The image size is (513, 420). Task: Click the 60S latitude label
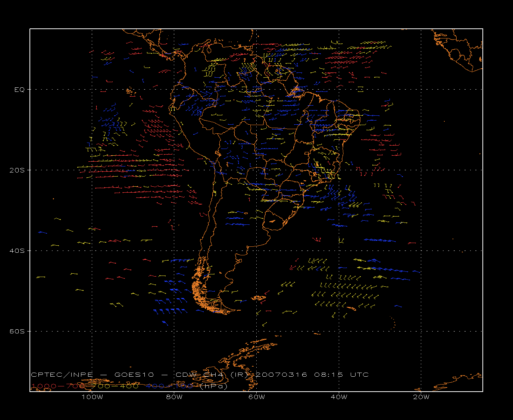[17, 332]
